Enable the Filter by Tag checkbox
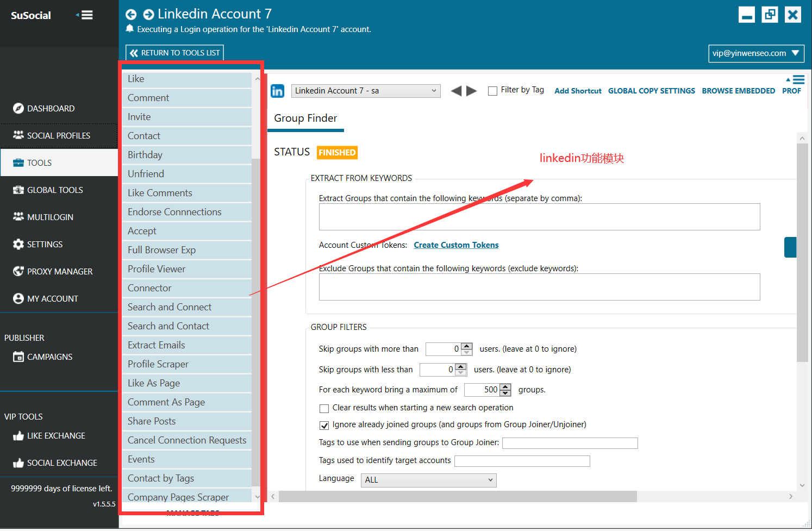This screenshot has height=531, width=812. (x=492, y=91)
